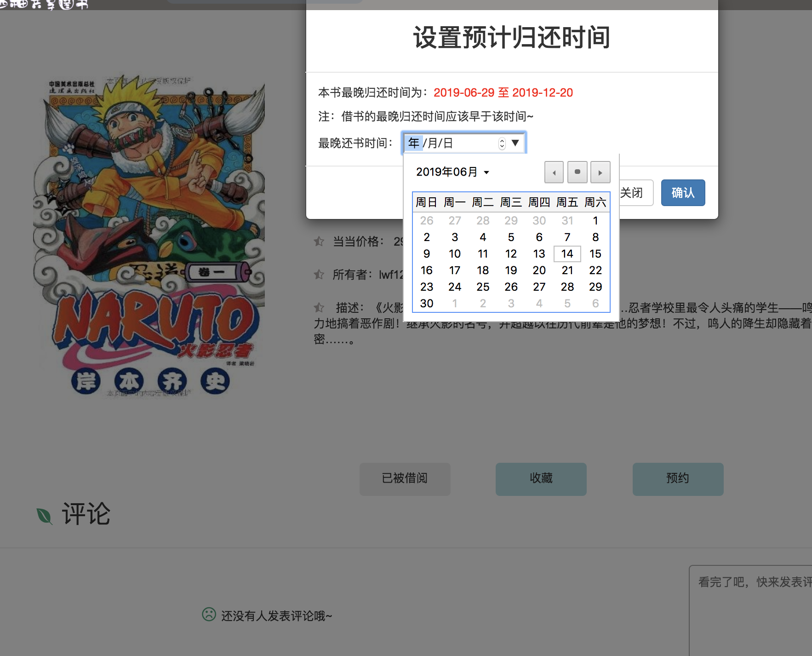Pick day 26 of June in the calendar

click(511, 287)
